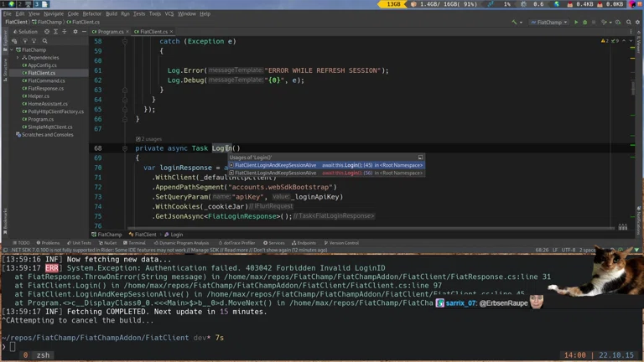The width and height of the screenshot is (644, 362).
Task: Run the FlatChamp configuration with the green play icon
Action: tap(576, 22)
